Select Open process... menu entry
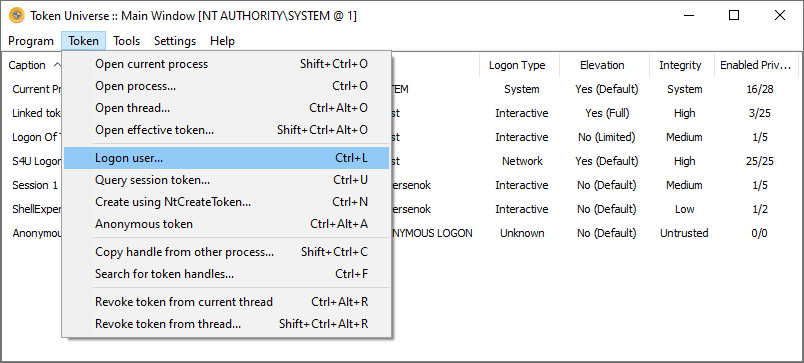The image size is (804, 363). [227, 86]
